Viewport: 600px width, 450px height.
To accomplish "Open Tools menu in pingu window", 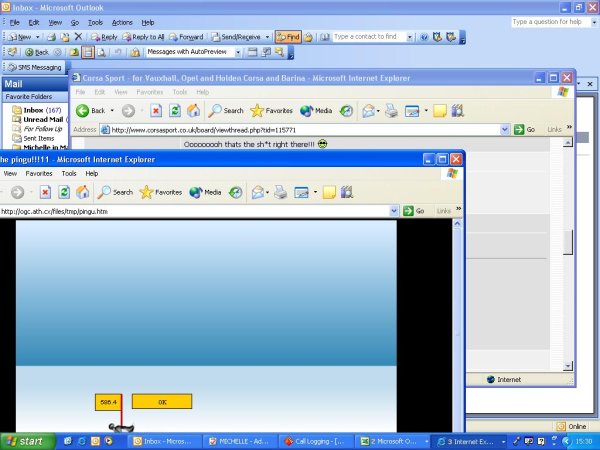I will [69, 174].
